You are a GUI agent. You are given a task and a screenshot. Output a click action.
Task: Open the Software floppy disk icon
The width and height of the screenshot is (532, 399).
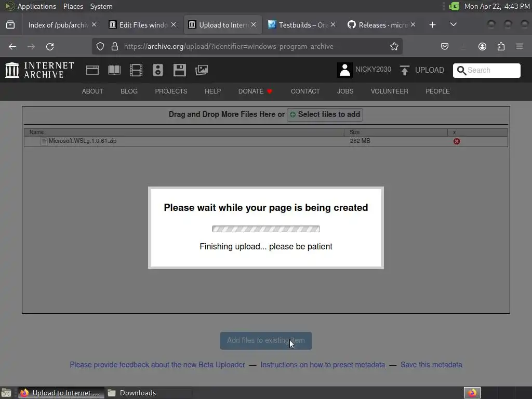click(x=179, y=70)
